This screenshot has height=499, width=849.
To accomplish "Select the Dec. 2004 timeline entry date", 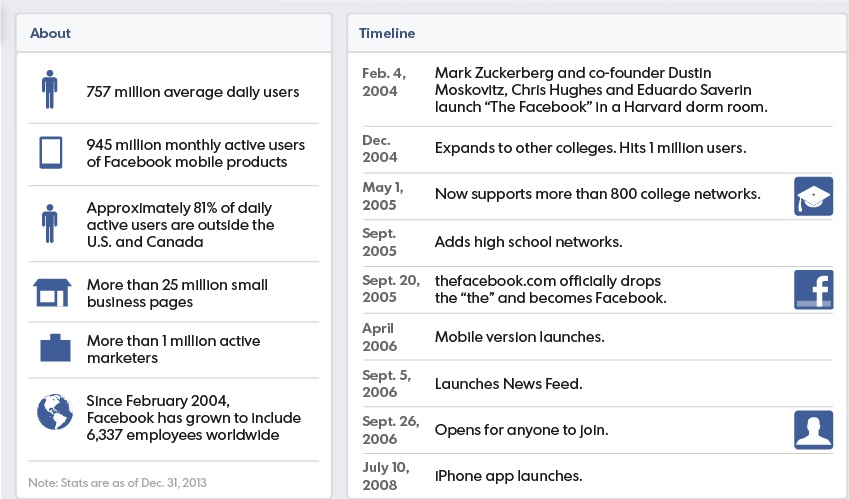I will (380, 149).
